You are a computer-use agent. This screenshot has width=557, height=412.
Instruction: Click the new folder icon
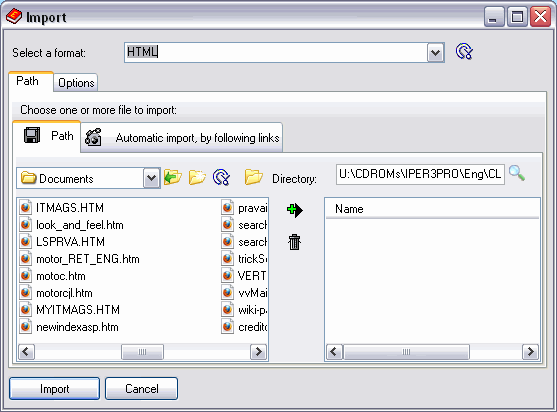(197, 177)
